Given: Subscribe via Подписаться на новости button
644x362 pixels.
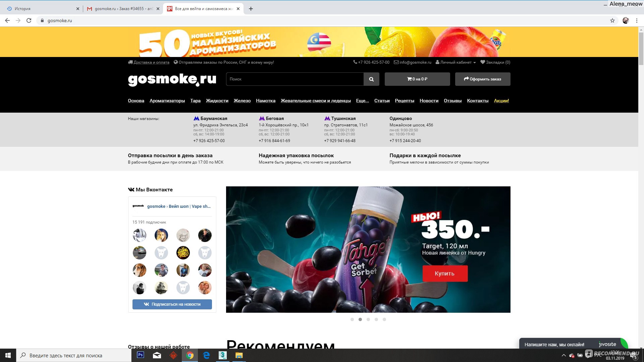Looking at the screenshot, I should (x=172, y=304).
